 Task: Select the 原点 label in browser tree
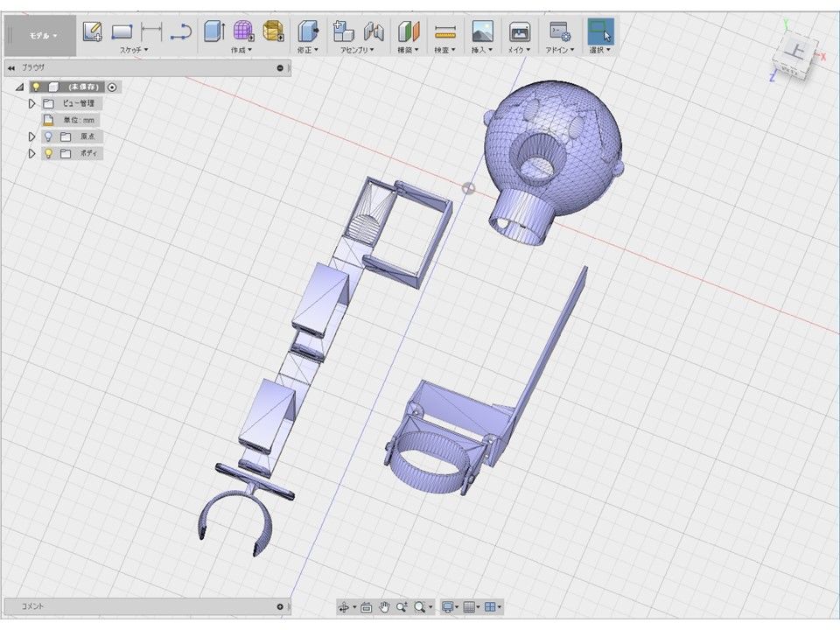87,136
